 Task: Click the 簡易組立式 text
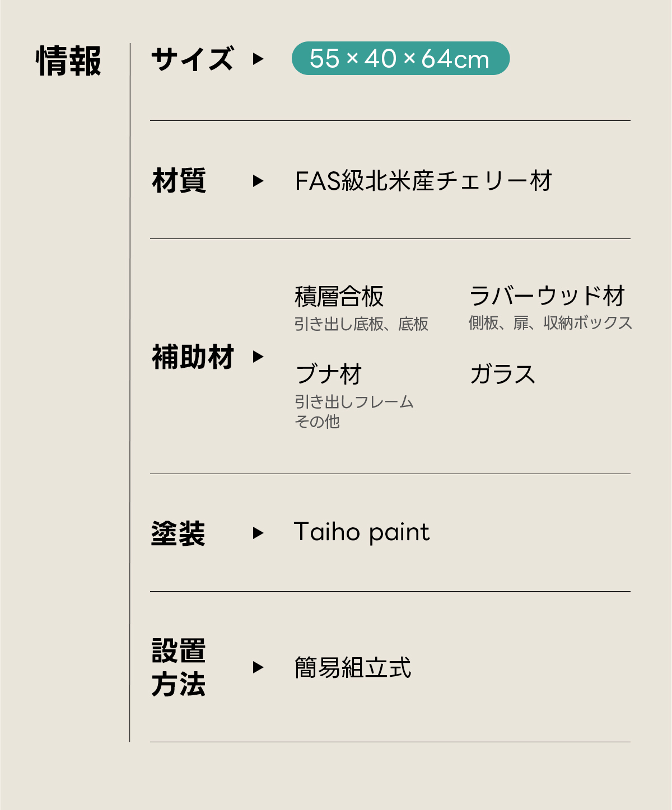(x=353, y=667)
